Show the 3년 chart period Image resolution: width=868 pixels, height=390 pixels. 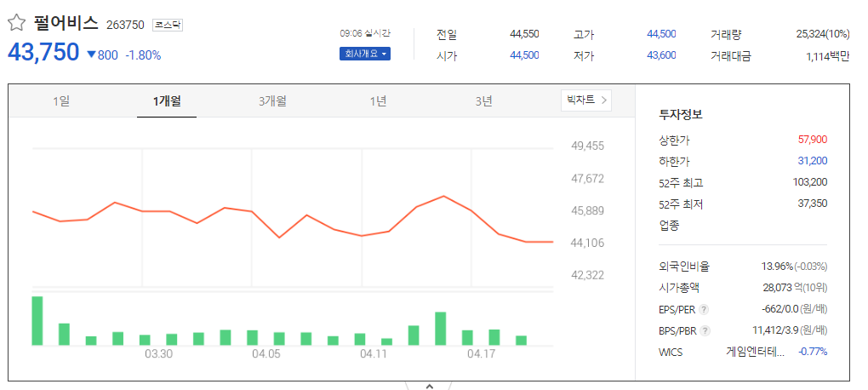click(483, 101)
